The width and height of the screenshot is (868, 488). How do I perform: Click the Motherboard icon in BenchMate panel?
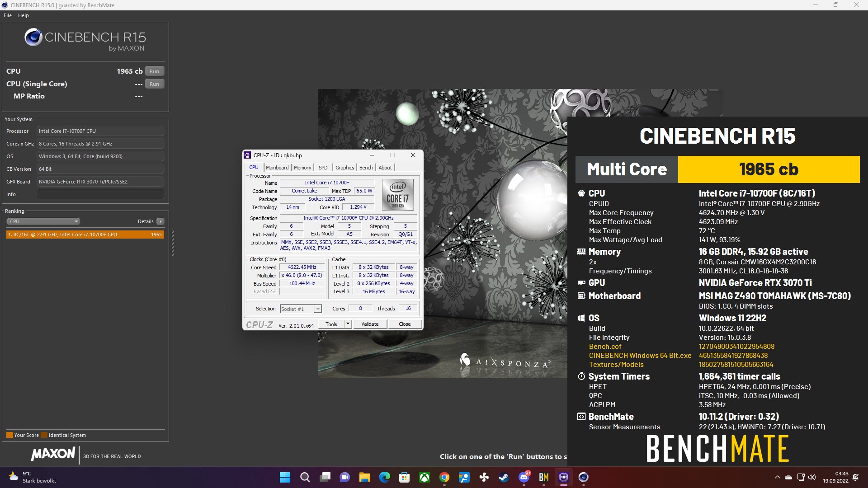coord(581,296)
